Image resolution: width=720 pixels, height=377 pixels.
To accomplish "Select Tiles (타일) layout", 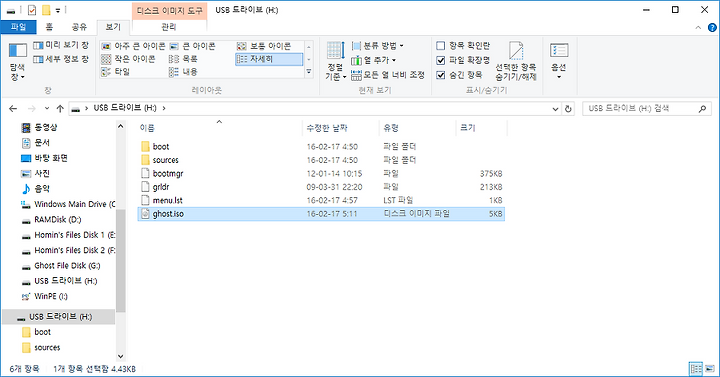I will point(115,72).
